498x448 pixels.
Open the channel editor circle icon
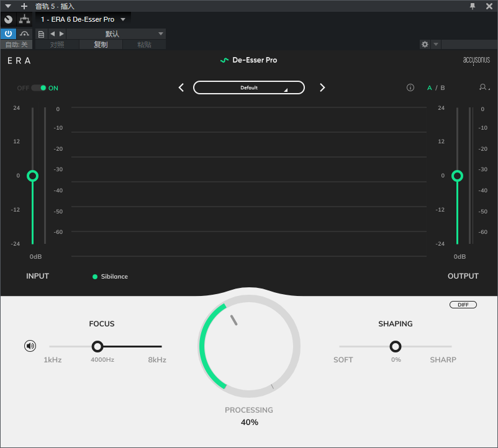pyautogui.click(x=8, y=19)
